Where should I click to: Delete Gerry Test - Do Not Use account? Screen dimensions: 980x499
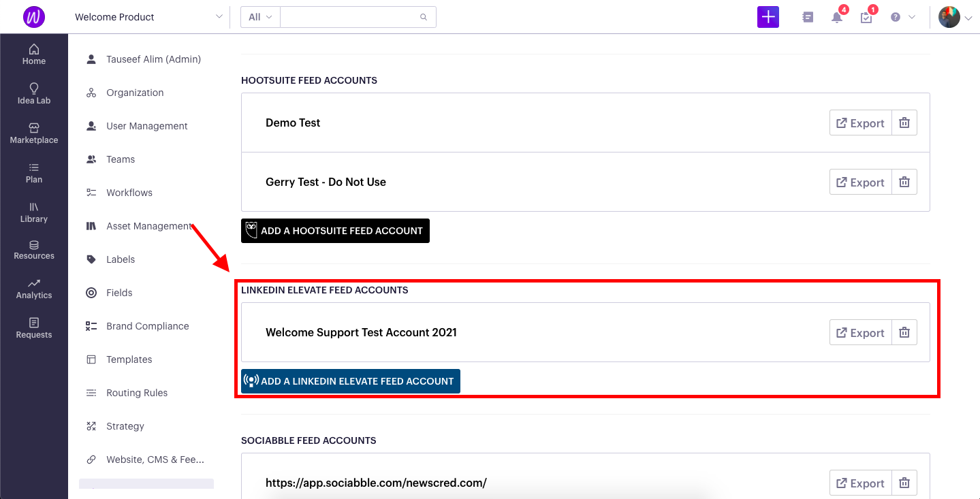(904, 182)
